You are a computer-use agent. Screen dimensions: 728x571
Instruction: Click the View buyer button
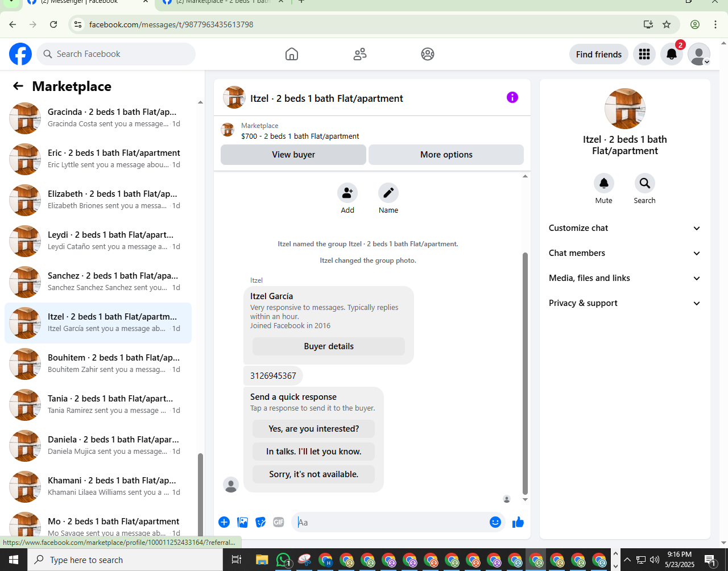click(293, 155)
